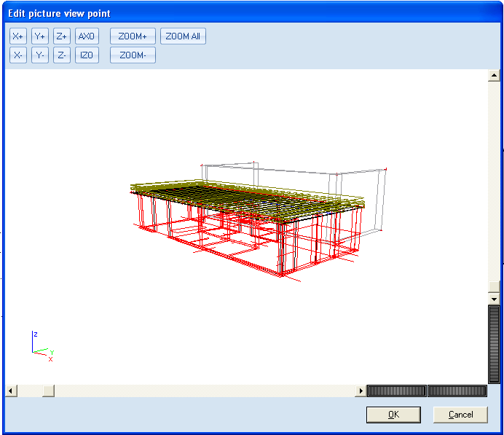Fit model with ZOOM All
This screenshot has width=504, height=435.
(x=183, y=36)
